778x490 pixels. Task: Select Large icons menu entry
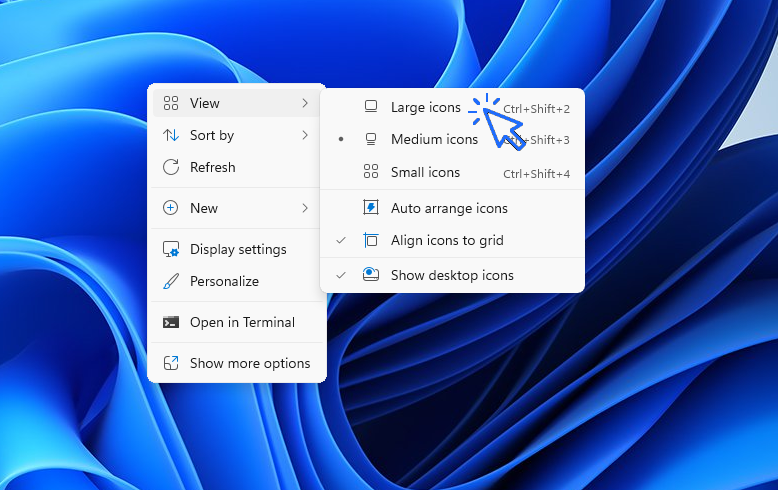tap(425, 107)
